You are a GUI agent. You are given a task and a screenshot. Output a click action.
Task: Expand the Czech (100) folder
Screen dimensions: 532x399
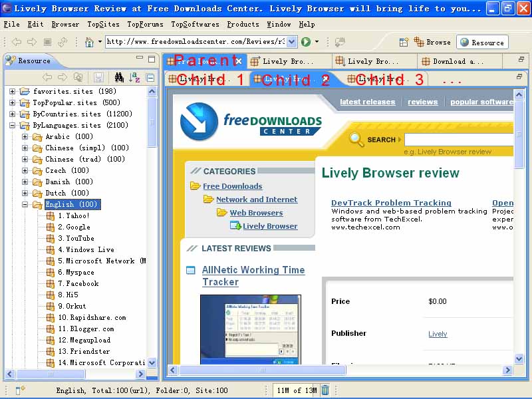(x=25, y=170)
